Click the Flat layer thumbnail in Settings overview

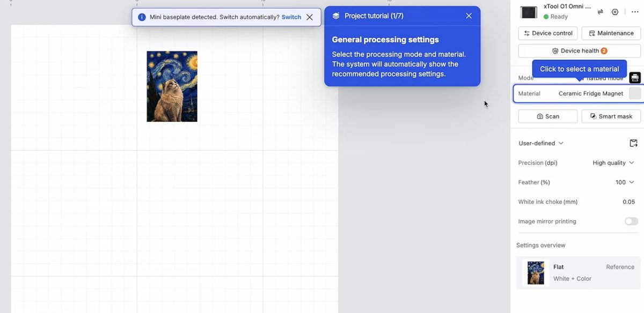pyautogui.click(x=536, y=273)
